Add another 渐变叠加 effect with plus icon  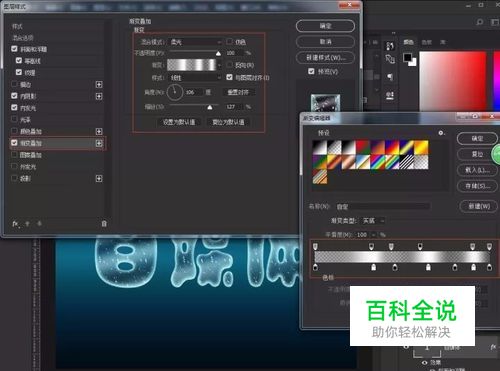click(x=99, y=143)
